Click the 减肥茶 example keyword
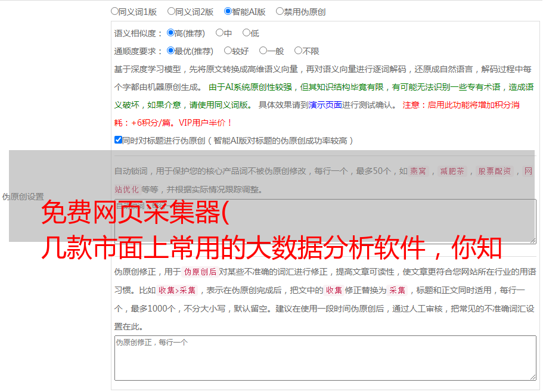The width and height of the screenshot is (543, 392). point(452,171)
